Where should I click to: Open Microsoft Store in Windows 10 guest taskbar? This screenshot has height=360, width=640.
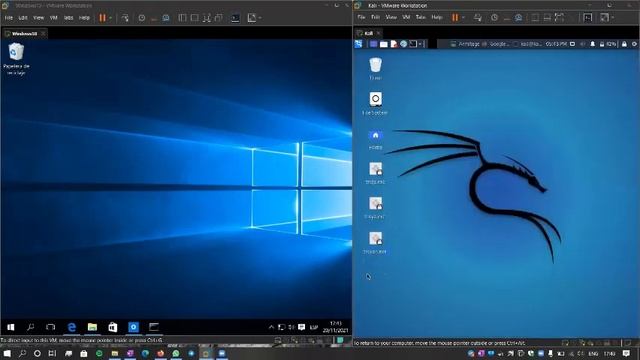tap(113, 327)
